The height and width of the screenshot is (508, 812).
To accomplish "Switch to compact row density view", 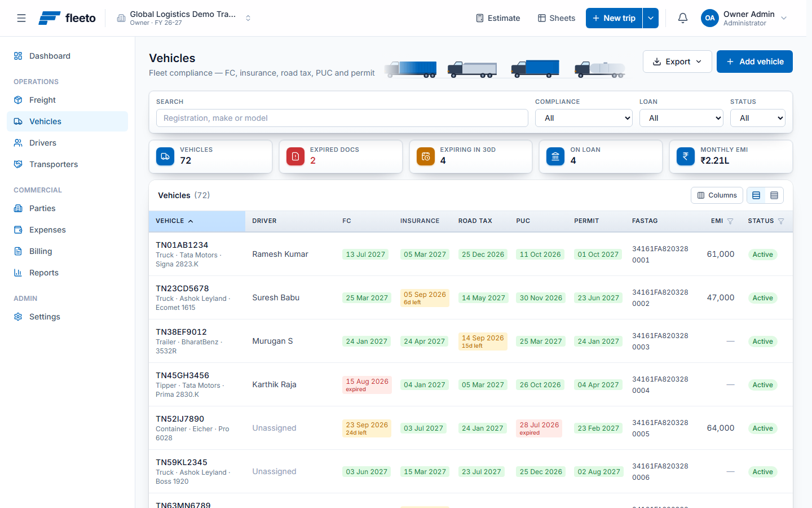I will (x=774, y=195).
